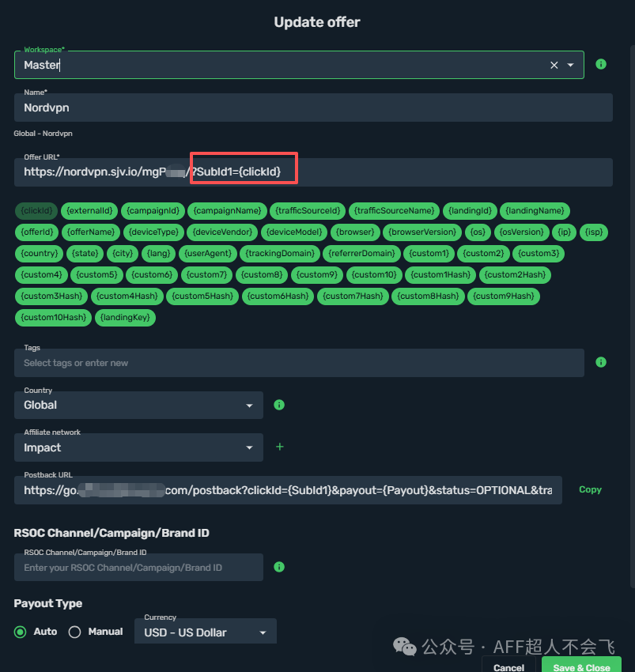Click plus icon to add affiliate network
The image size is (635, 672).
point(280,447)
